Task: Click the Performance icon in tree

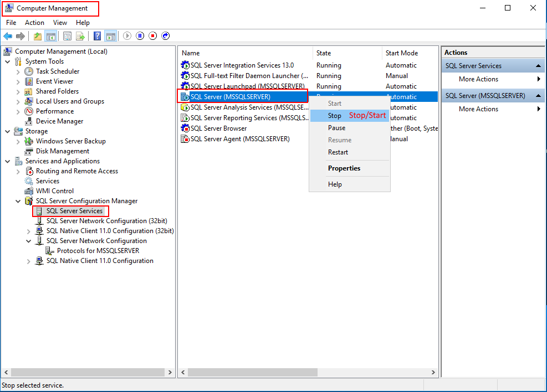Action: 29,111
